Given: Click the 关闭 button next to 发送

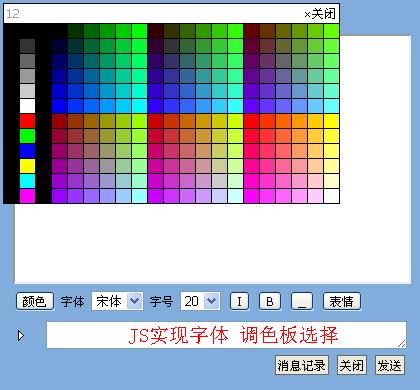Looking at the screenshot, I should point(352,365).
